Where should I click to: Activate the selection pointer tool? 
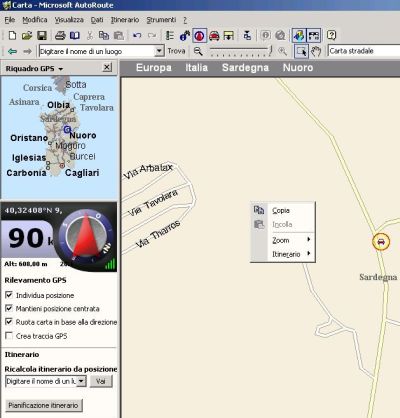click(301, 51)
